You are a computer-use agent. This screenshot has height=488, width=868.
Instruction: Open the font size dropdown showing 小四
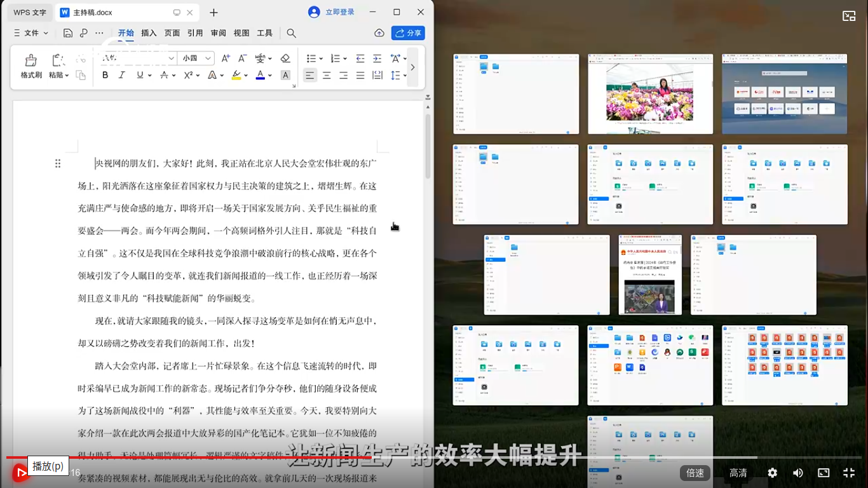[196, 58]
